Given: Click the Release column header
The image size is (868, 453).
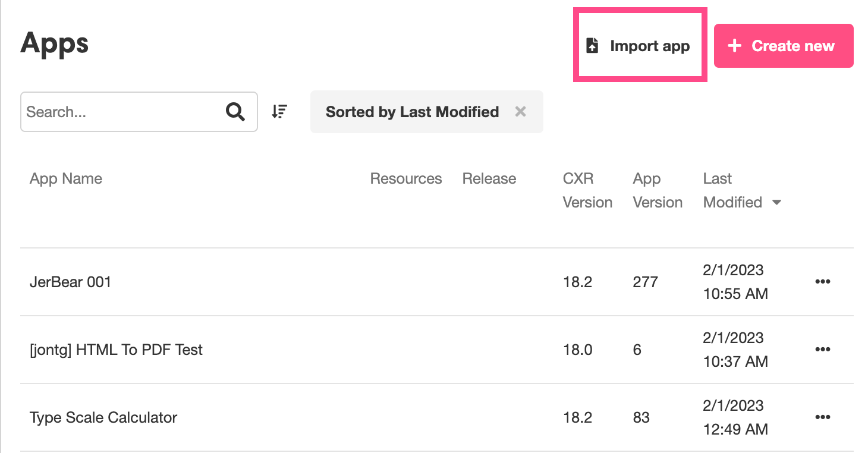Looking at the screenshot, I should 489,179.
